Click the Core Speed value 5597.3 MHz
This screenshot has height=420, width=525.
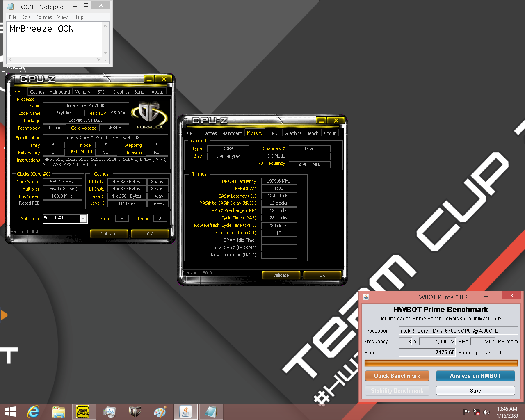coord(62,182)
